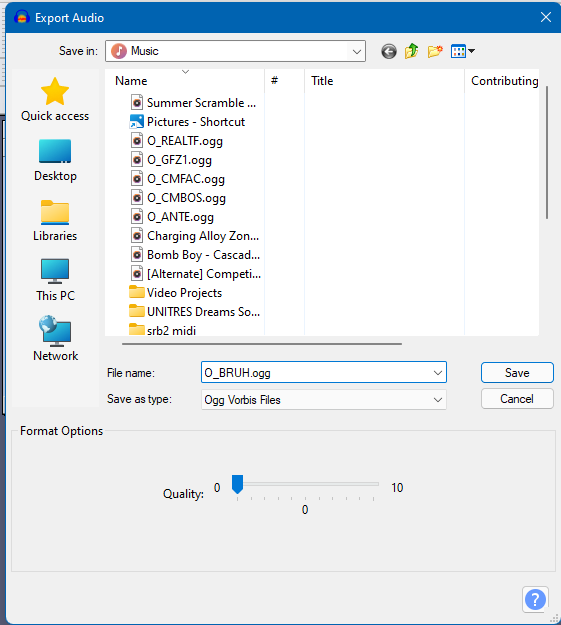Open Network location in sidebar
The image size is (561, 625).
click(55, 339)
